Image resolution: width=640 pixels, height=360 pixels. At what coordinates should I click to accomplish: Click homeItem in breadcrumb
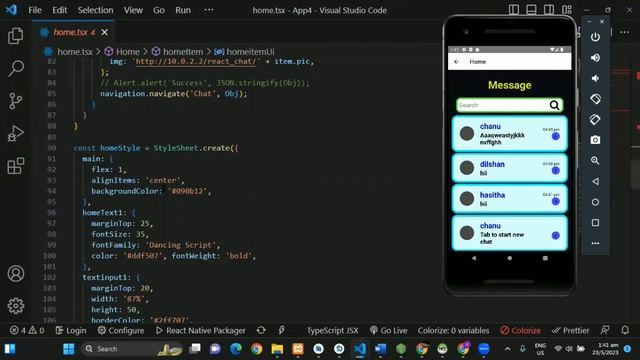tap(183, 52)
